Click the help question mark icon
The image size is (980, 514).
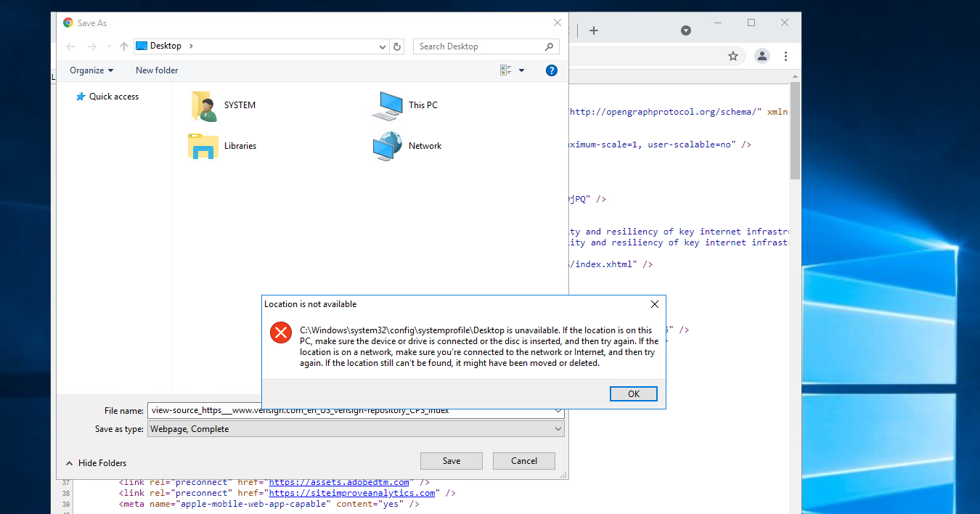click(551, 70)
